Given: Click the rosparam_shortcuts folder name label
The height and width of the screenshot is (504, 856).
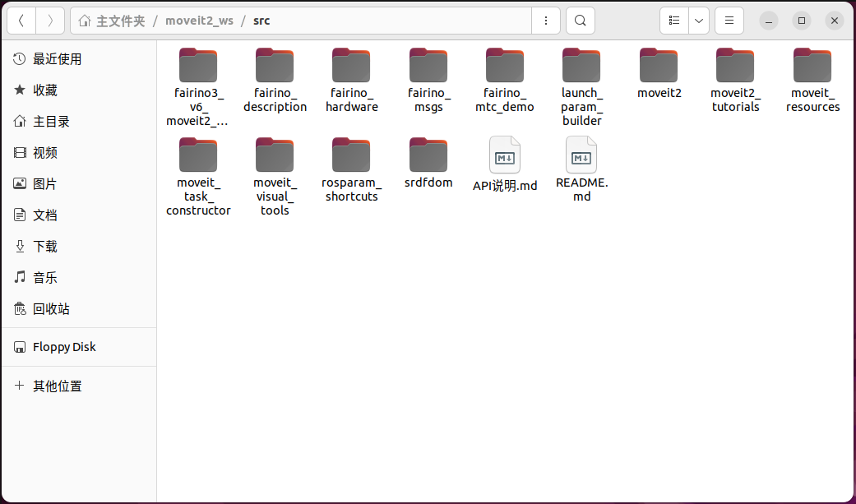Looking at the screenshot, I should [x=351, y=189].
